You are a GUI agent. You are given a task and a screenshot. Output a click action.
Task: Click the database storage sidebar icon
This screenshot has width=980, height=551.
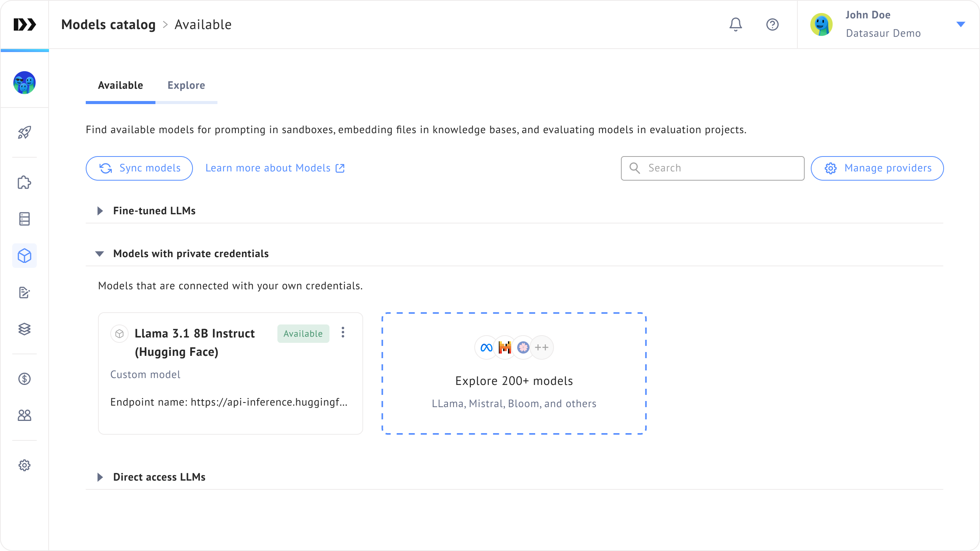[24, 219]
